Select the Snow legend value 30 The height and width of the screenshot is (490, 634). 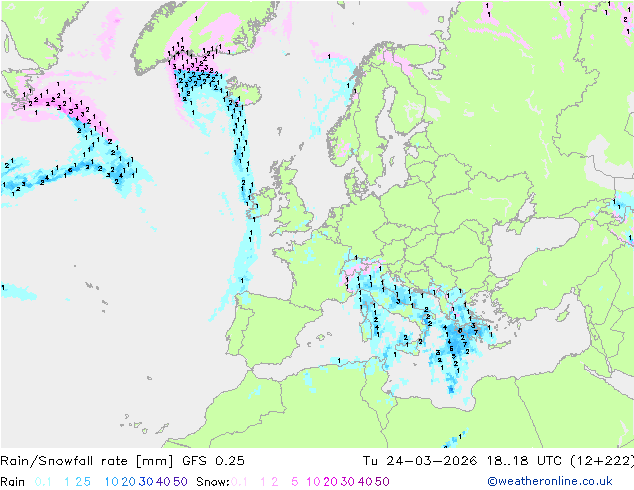[348, 482]
